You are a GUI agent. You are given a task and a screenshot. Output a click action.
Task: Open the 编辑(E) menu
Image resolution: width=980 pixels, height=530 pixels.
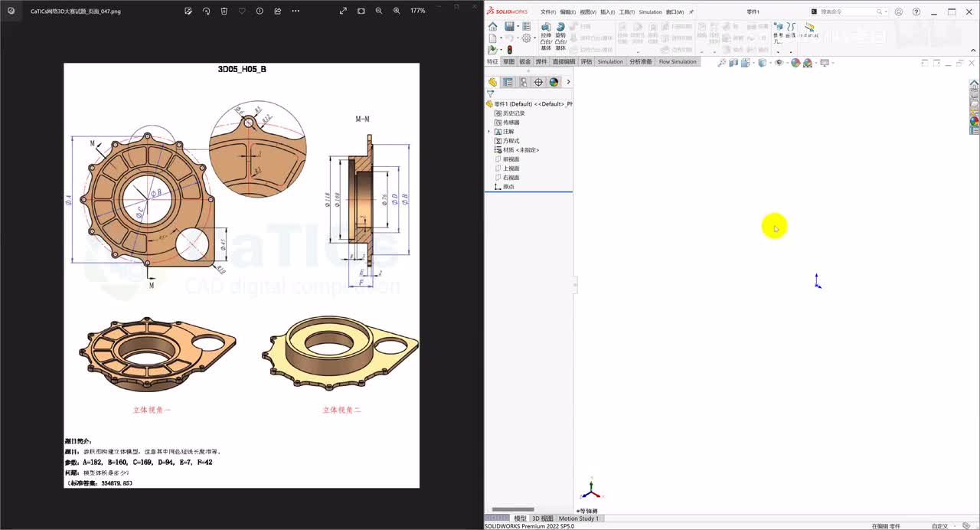tap(568, 11)
